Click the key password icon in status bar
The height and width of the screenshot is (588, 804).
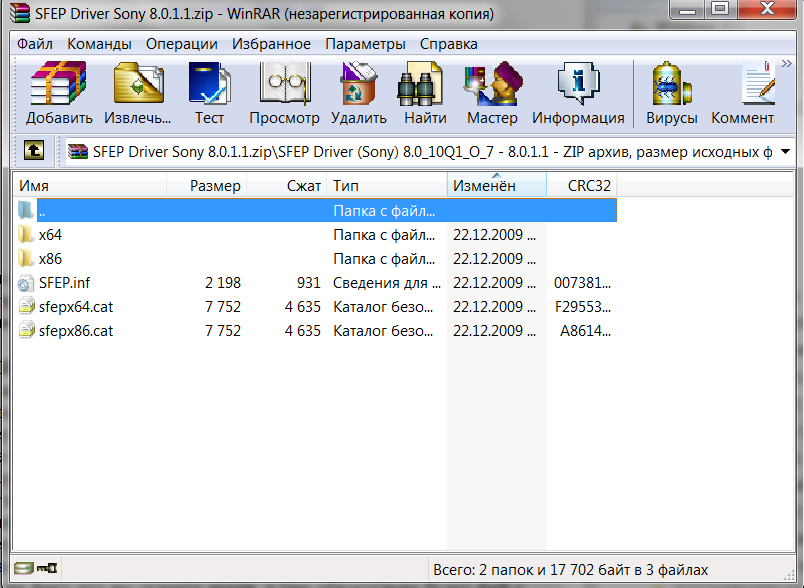[x=47, y=568]
